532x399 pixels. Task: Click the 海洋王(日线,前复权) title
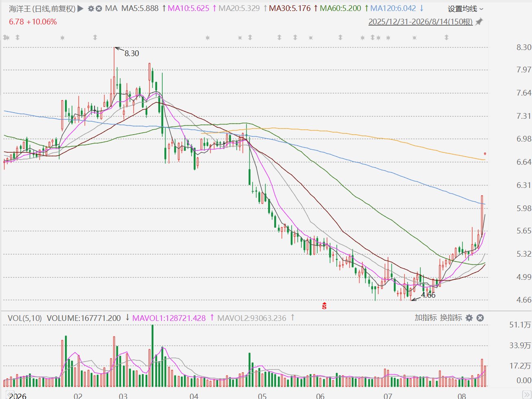(x=42, y=9)
